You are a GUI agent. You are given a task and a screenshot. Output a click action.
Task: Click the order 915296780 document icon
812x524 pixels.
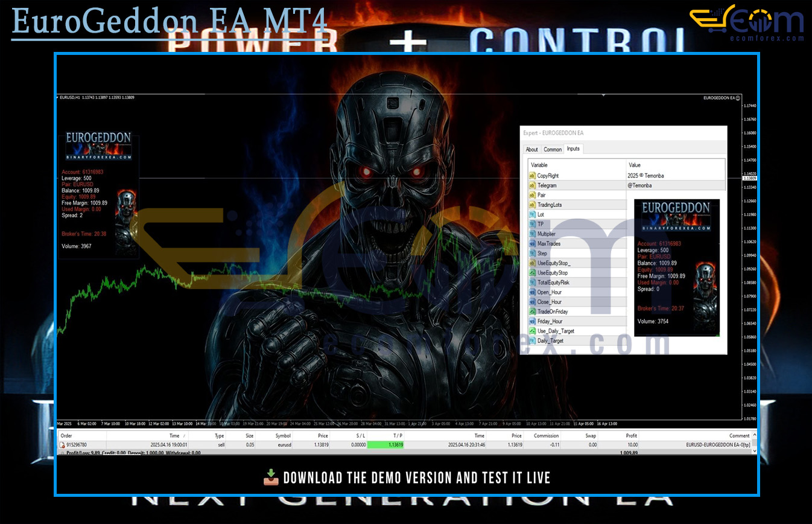pos(62,445)
